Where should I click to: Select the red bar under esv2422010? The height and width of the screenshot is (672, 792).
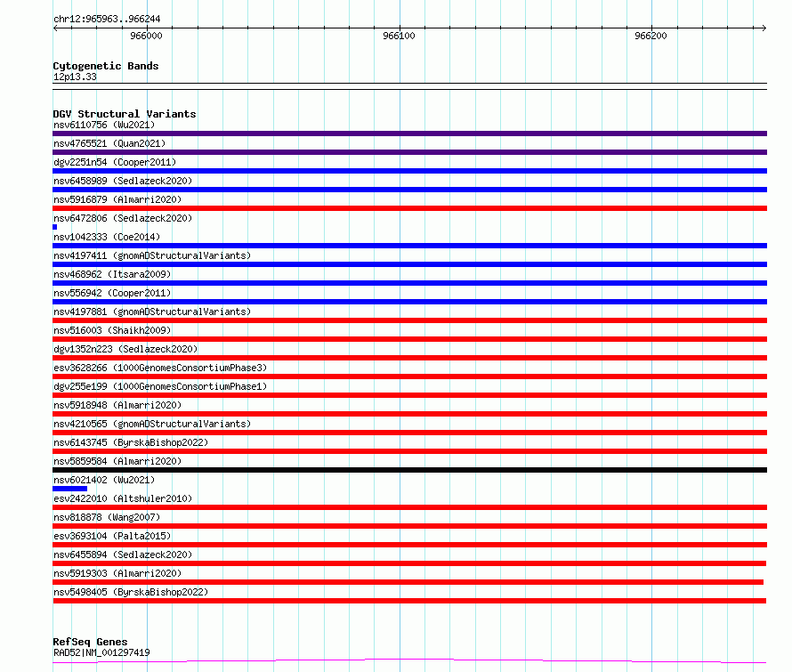(409, 507)
